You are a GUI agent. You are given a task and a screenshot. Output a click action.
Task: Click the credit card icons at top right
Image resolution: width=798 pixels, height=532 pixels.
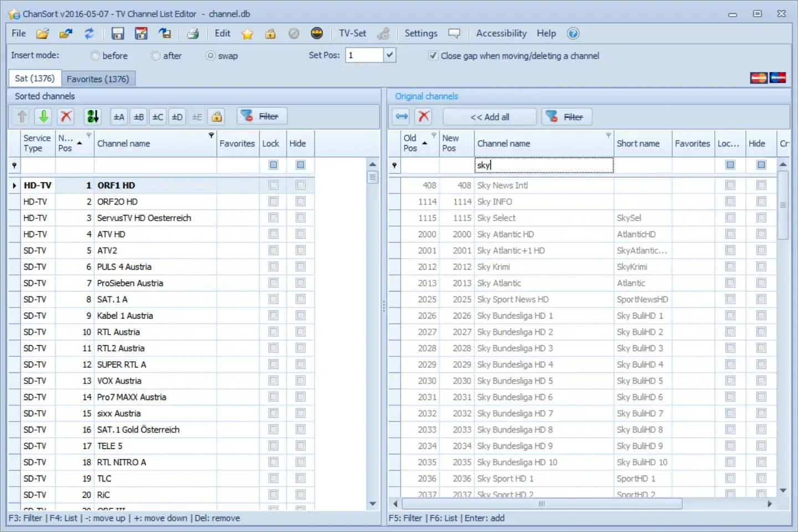[x=768, y=78]
